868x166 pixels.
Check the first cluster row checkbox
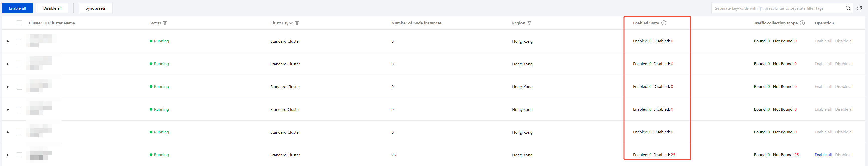pyautogui.click(x=19, y=41)
